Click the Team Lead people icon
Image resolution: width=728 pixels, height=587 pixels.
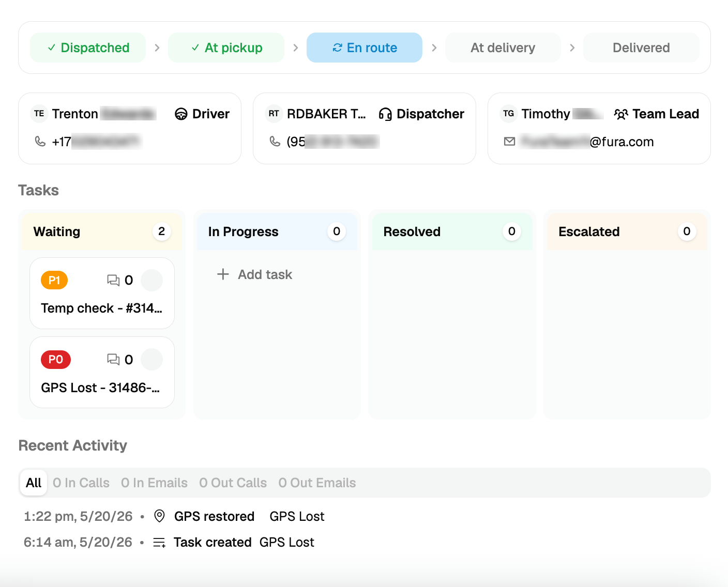click(x=621, y=114)
